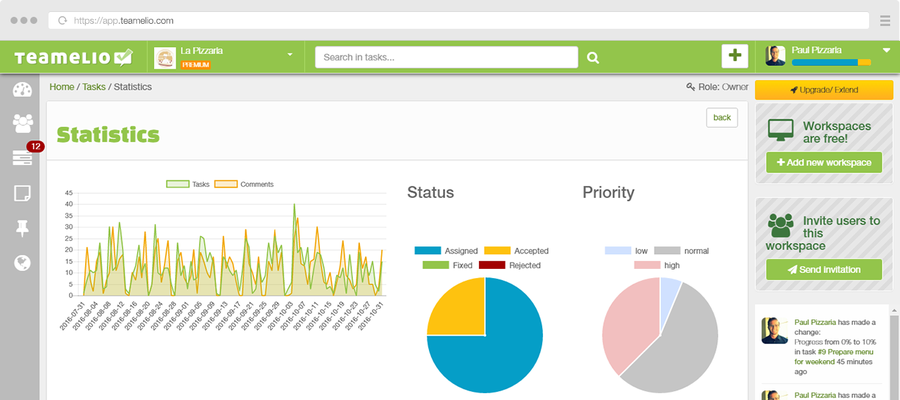Click the Priority chart heading
This screenshot has width=900, height=400.
(608, 192)
